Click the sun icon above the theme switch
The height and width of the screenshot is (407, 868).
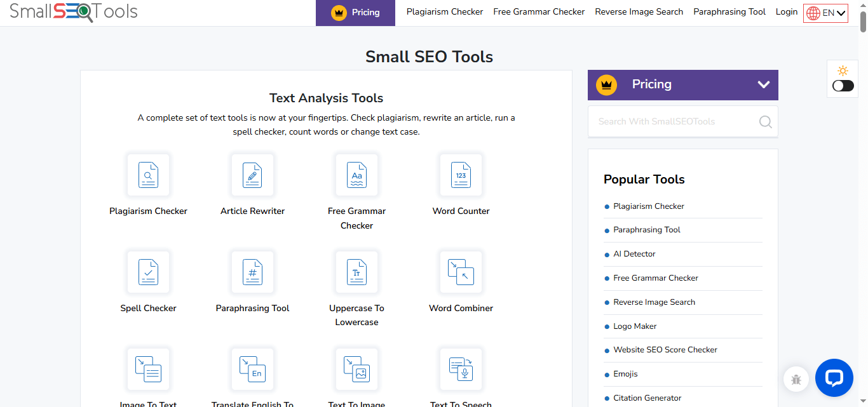[843, 70]
